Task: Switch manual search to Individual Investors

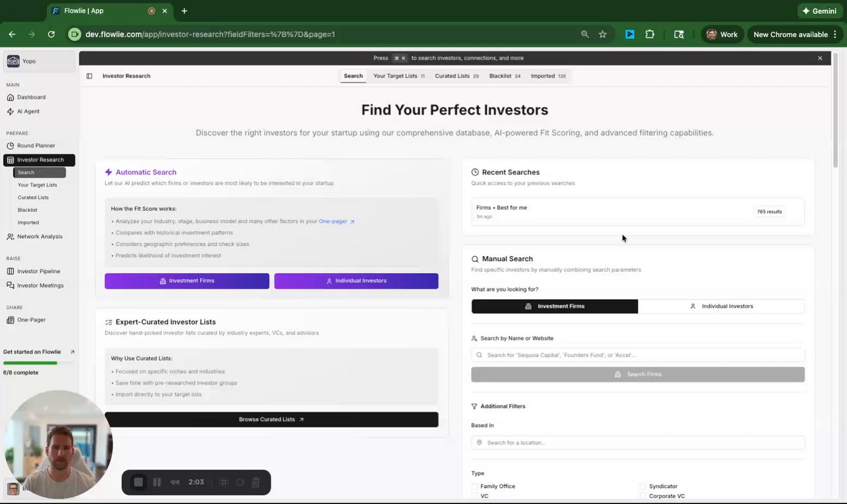Action: [721, 306]
